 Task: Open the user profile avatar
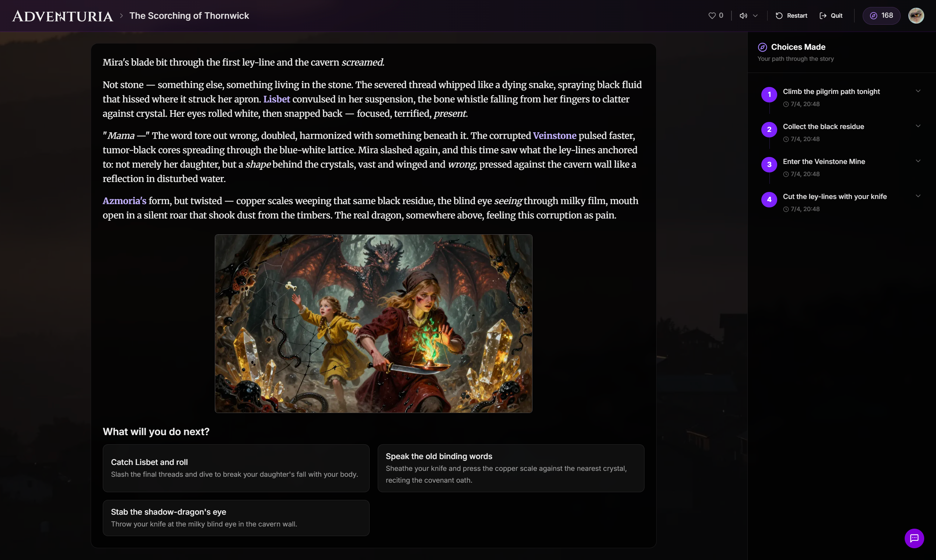pos(916,15)
